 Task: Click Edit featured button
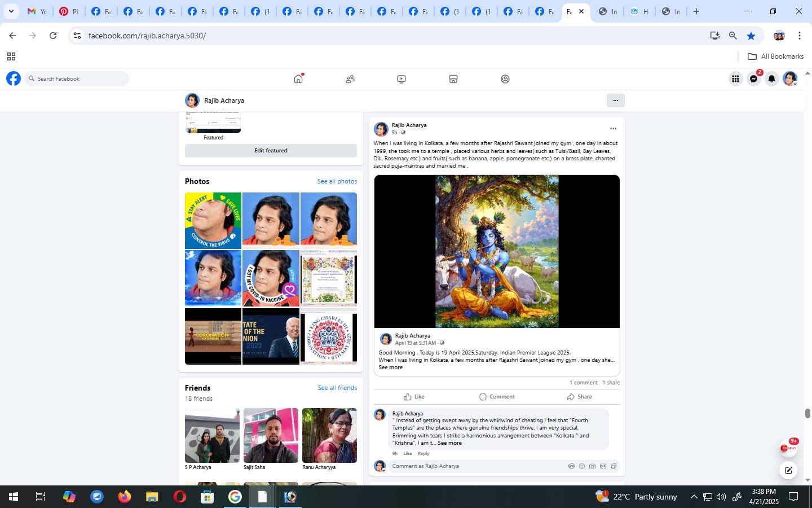coord(271,151)
